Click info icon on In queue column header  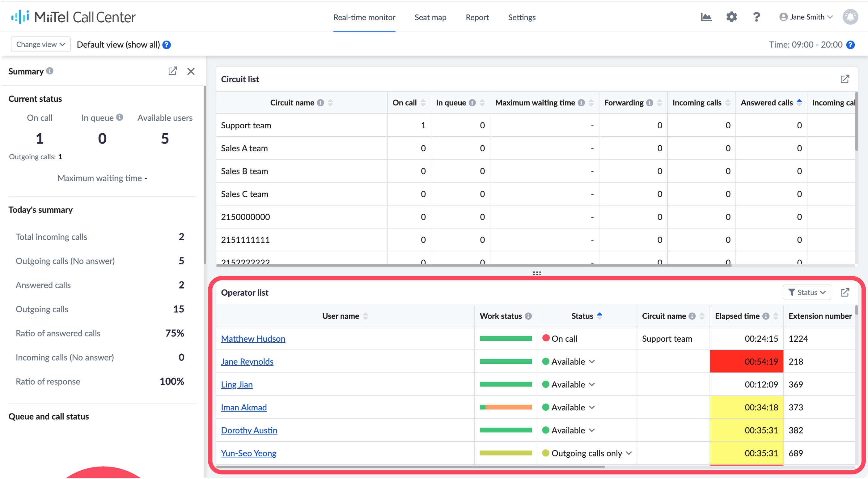point(472,102)
